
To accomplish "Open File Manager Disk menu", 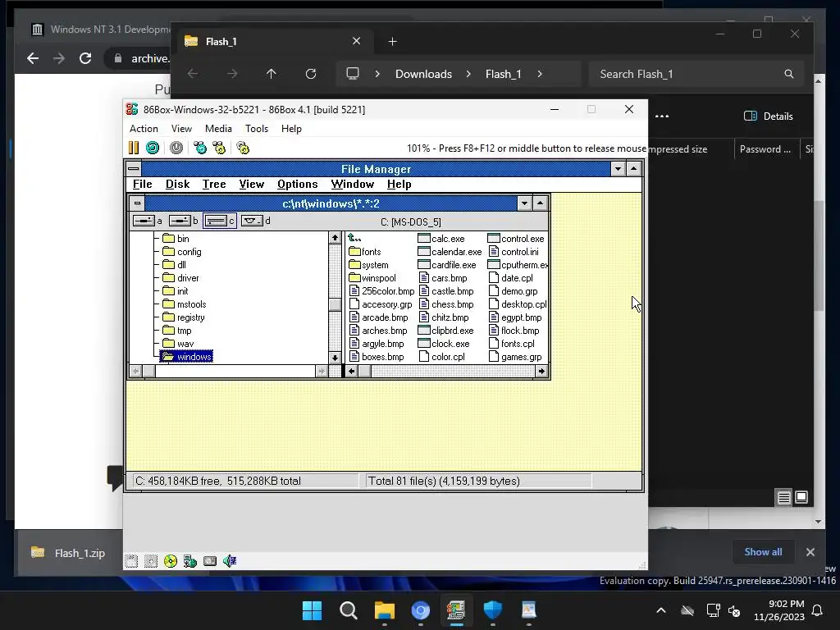I will [177, 185].
